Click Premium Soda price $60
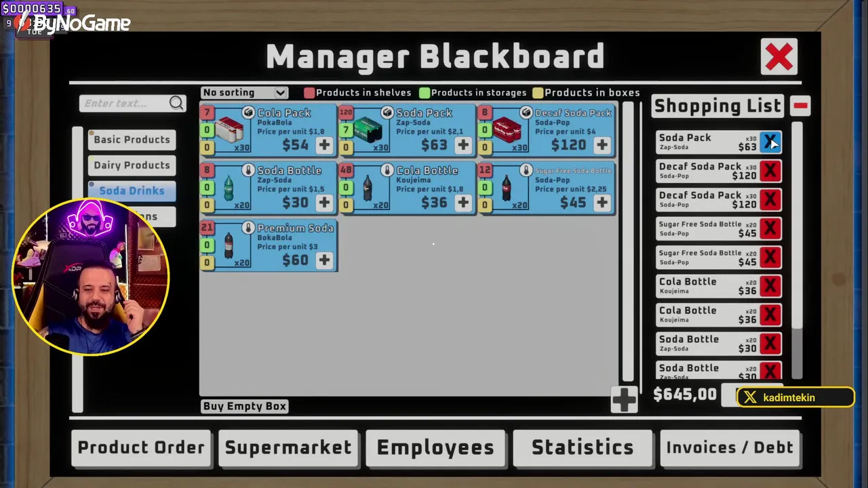Viewport: 868px width, 488px height. tap(296, 260)
